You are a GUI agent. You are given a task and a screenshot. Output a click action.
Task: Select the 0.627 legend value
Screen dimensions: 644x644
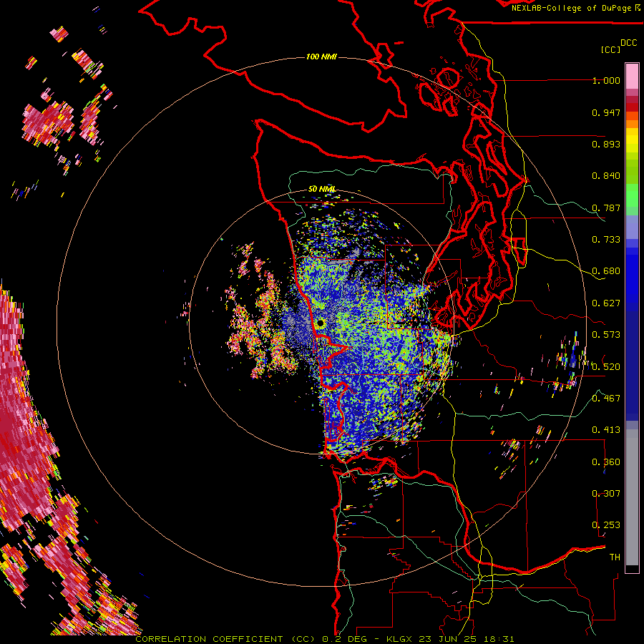606,303
